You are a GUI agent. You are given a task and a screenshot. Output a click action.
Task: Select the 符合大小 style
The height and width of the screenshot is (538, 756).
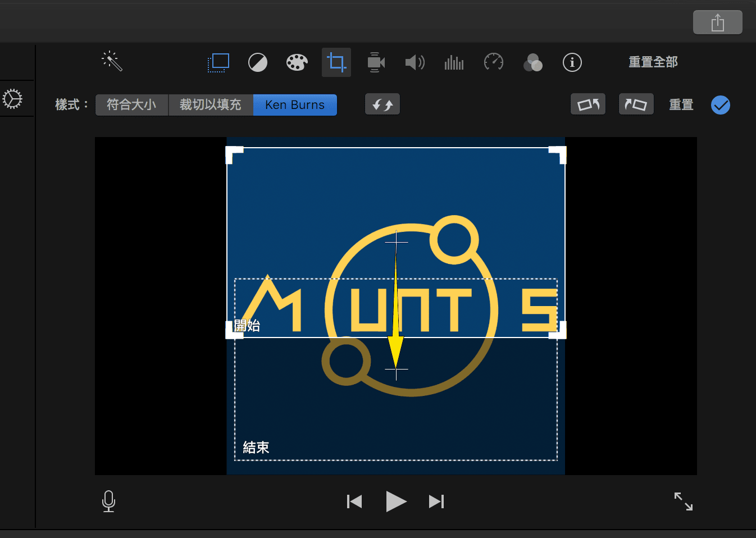coord(132,105)
